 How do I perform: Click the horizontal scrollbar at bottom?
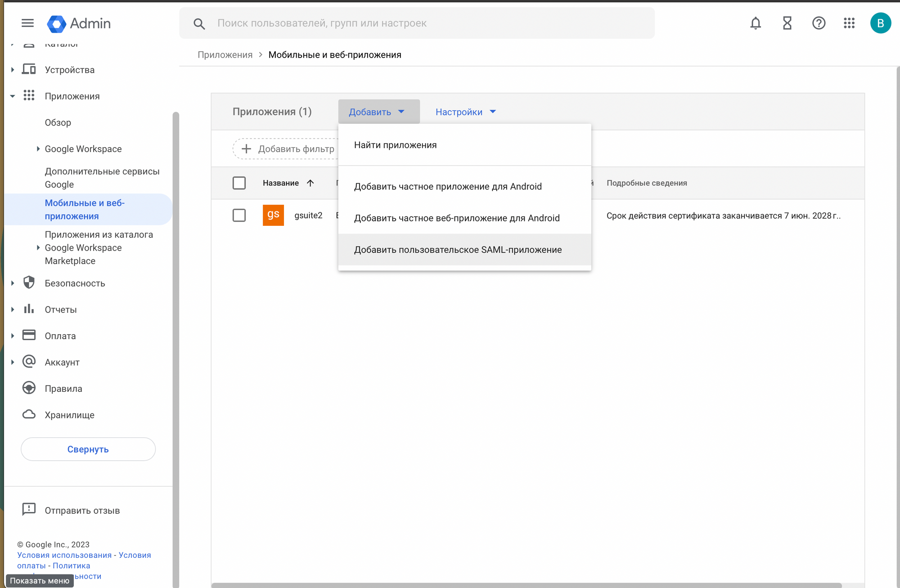pyautogui.click(x=526, y=585)
